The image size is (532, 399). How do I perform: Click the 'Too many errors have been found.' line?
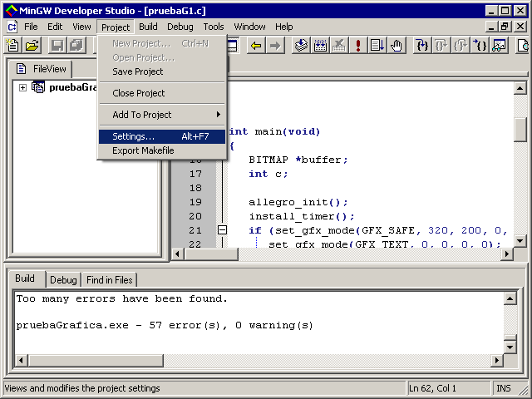pos(122,298)
